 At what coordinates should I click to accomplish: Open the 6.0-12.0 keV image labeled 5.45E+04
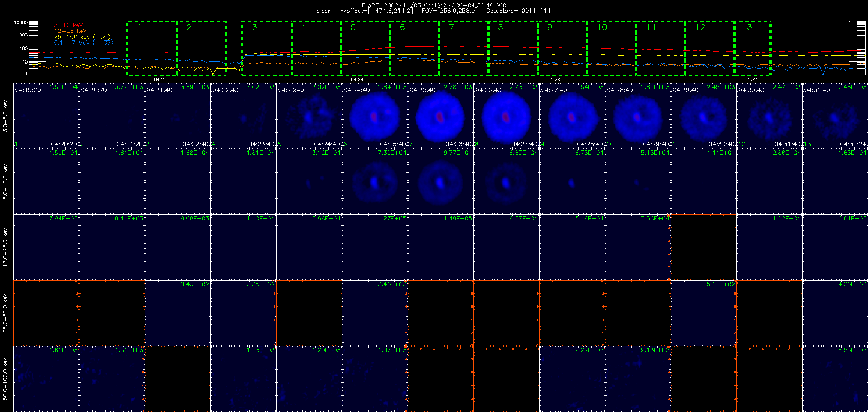pos(638,181)
